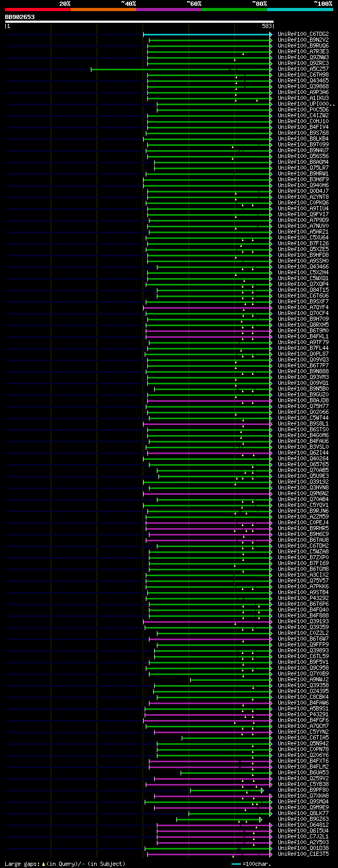Select the UniRef100_B9PF80 label
The width and height of the screenshot is (338, 868).
303,790
